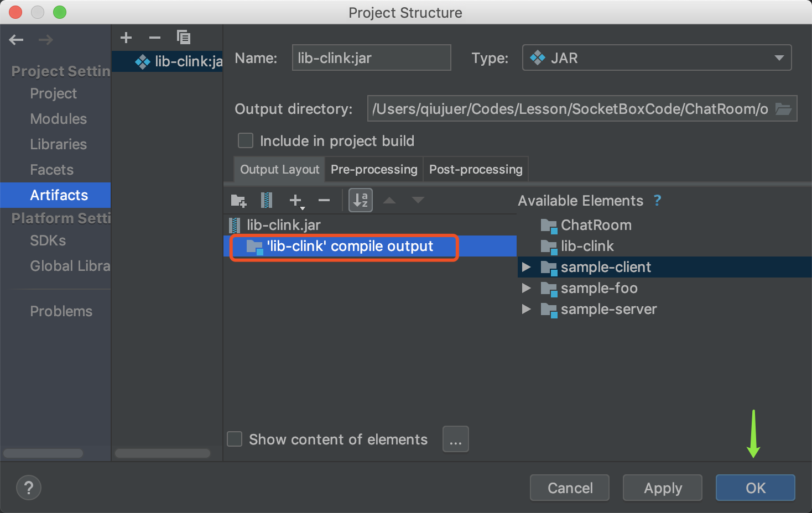This screenshot has width=812, height=513.
Task: Click the add new artifact plus icon
Action: tap(126, 38)
